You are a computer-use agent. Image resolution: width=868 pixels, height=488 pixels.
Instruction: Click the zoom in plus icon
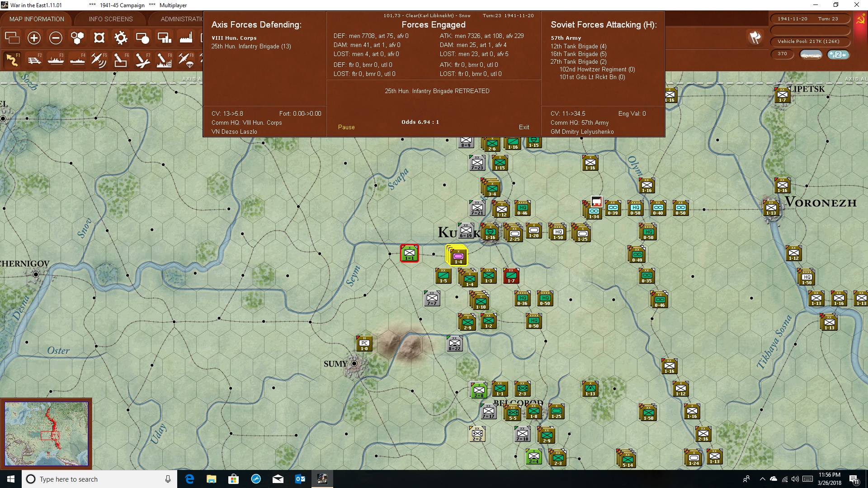pyautogui.click(x=34, y=38)
